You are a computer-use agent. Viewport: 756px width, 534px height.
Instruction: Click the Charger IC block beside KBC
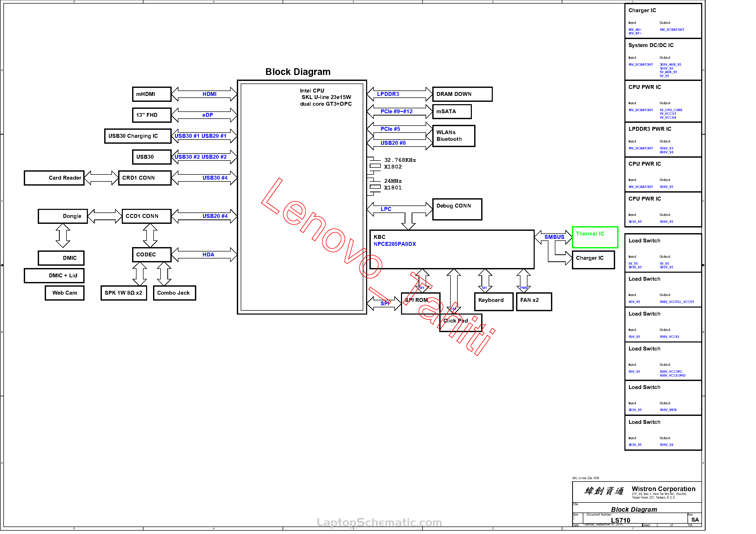(x=593, y=260)
